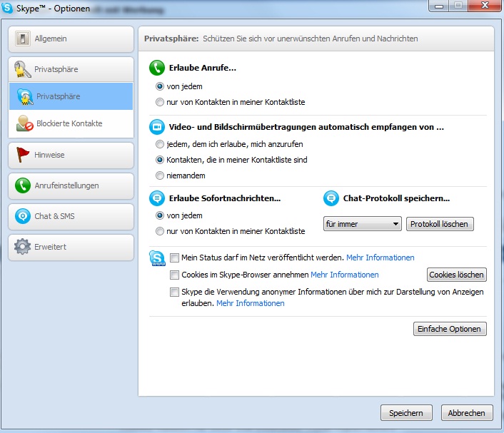Viewport: 504px width, 433px height.
Task: Open the Allgemein settings section
Action: [71, 39]
